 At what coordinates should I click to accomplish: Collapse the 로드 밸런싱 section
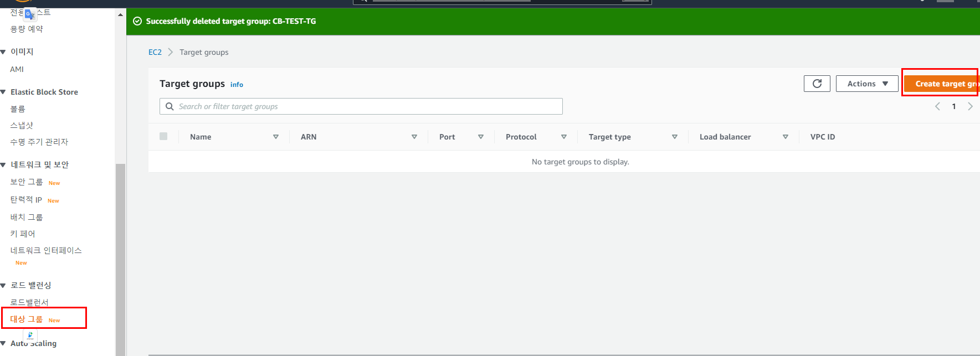point(3,285)
